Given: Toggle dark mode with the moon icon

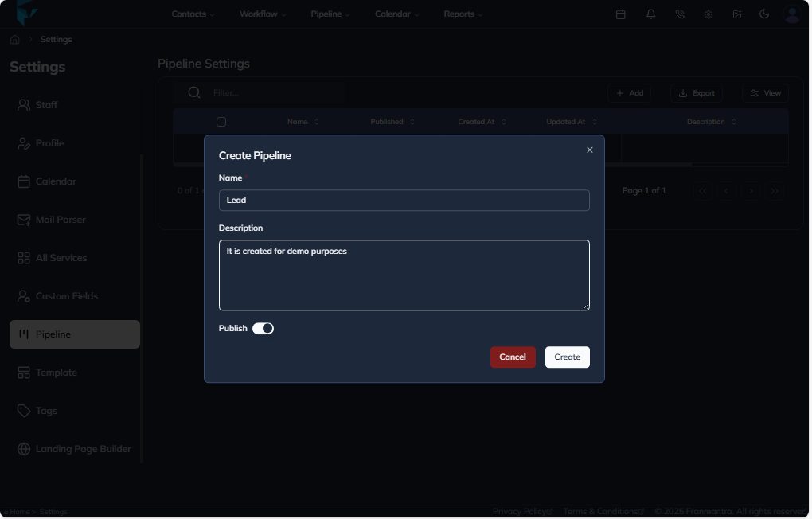Looking at the screenshot, I should click(765, 14).
